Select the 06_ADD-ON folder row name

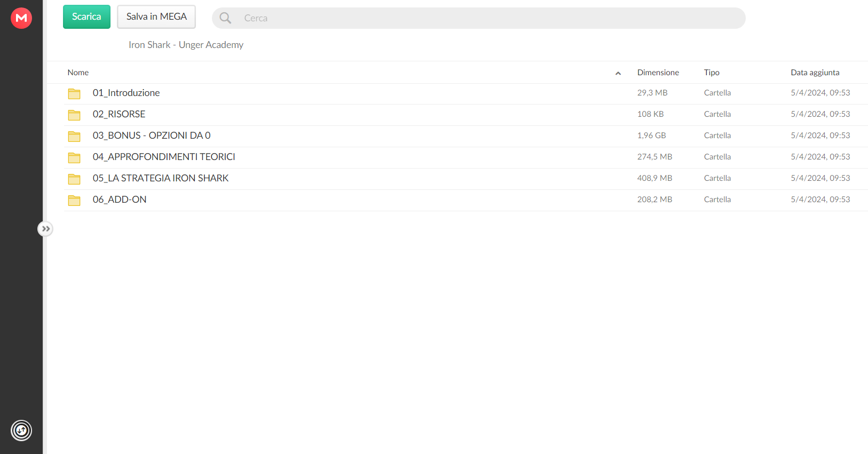pyautogui.click(x=120, y=200)
